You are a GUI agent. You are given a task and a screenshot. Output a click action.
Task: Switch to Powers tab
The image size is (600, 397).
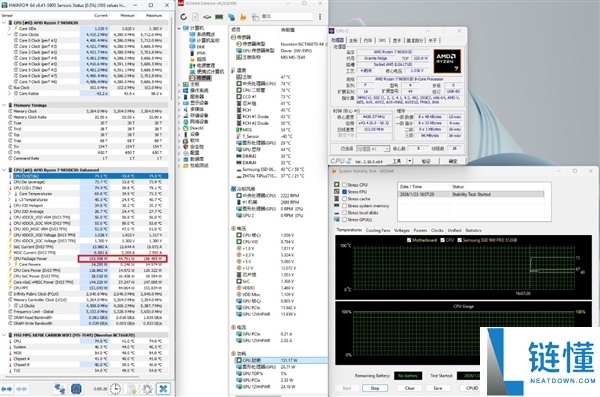(x=420, y=230)
